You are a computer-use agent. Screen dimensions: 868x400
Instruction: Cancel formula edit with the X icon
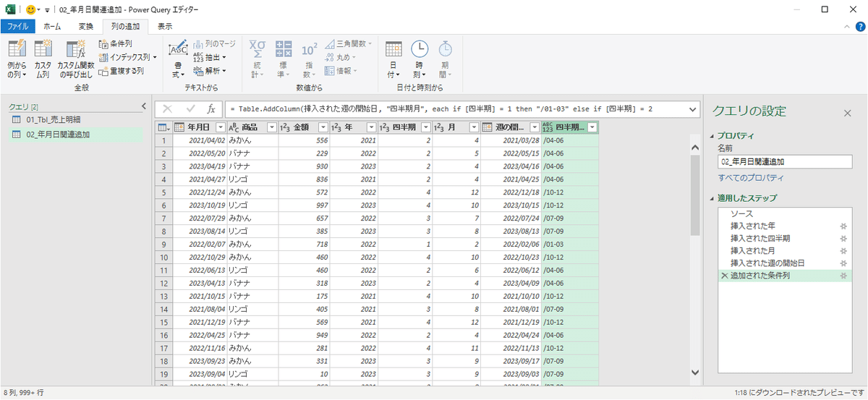pyautogui.click(x=167, y=109)
